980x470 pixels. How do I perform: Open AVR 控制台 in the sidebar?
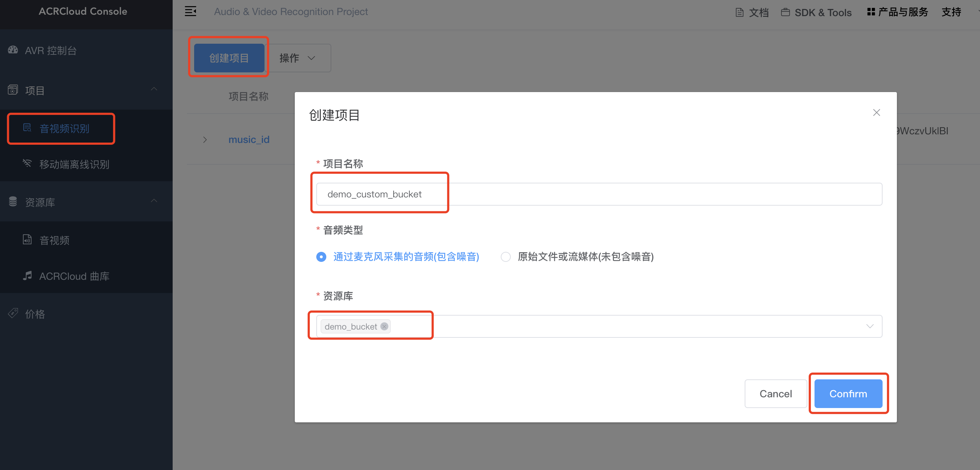click(x=86, y=50)
